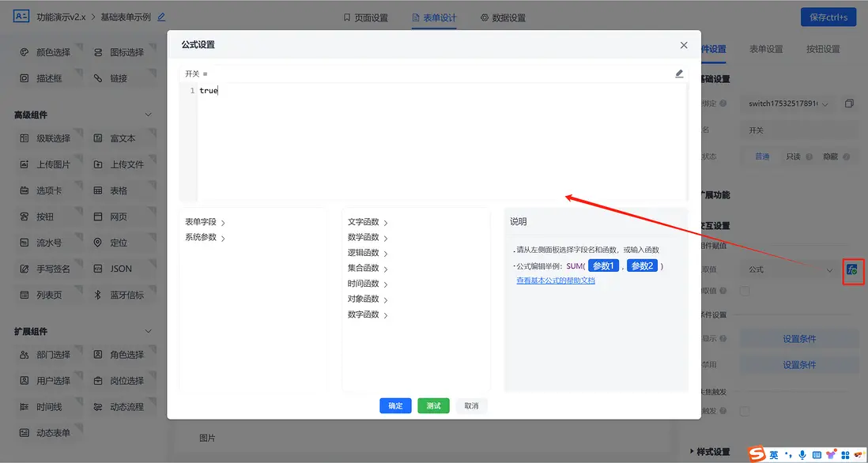Click the 手写签名 signature icon
This screenshot has height=463, width=868.
click(x=24, y=269)
